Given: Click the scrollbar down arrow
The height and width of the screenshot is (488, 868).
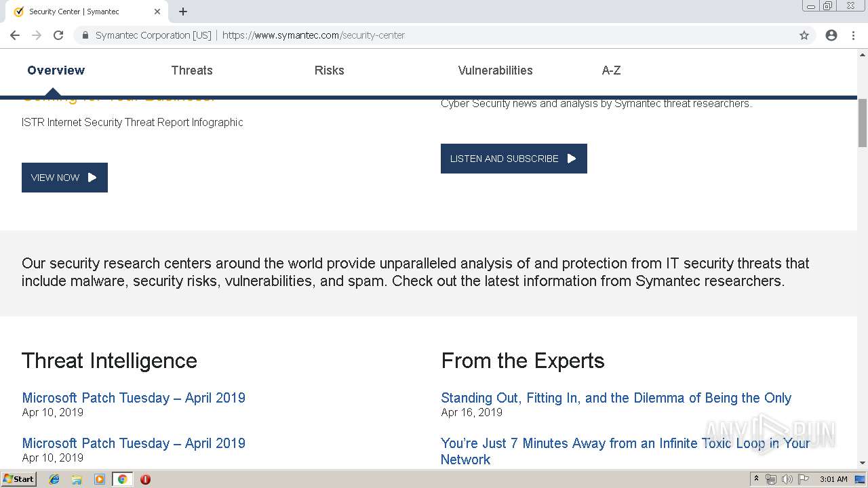Looking at the screenshot, I should tap(863, 464).
